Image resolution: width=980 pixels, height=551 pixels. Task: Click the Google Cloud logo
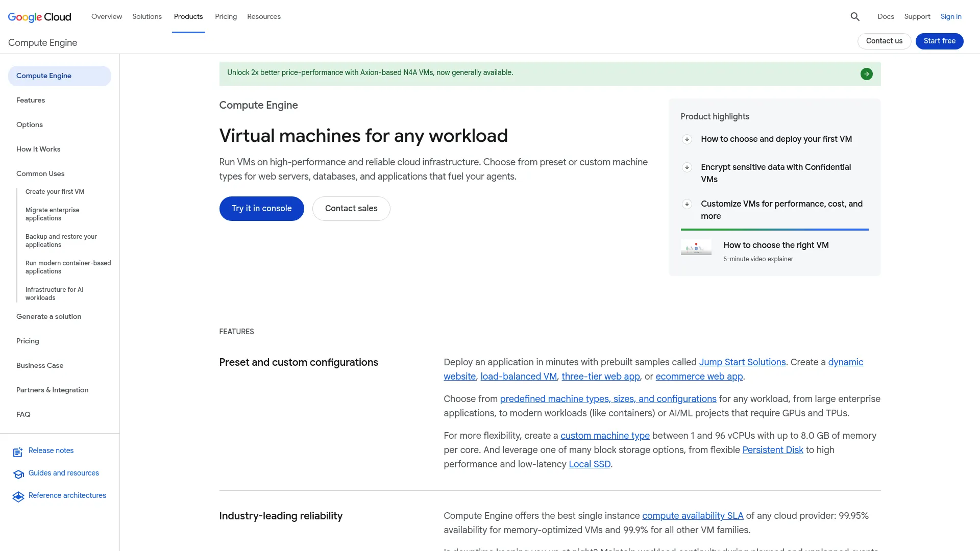(x=40, y=17)
